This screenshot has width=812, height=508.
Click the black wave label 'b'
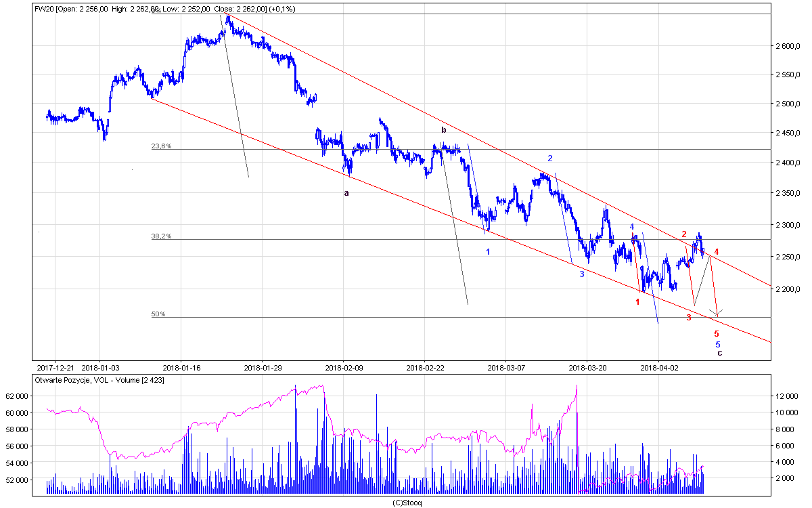[x=444, y=129]
